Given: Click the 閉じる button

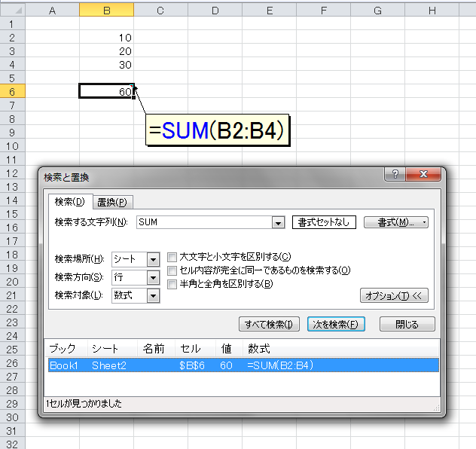Looking at the screenshot, I should point(407,324).
